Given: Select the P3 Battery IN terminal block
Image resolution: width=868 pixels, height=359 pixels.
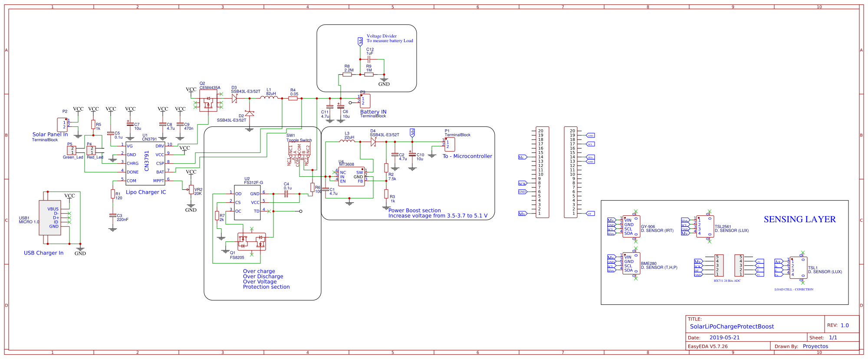Looking at the screenshot, I should click(365, 101).
